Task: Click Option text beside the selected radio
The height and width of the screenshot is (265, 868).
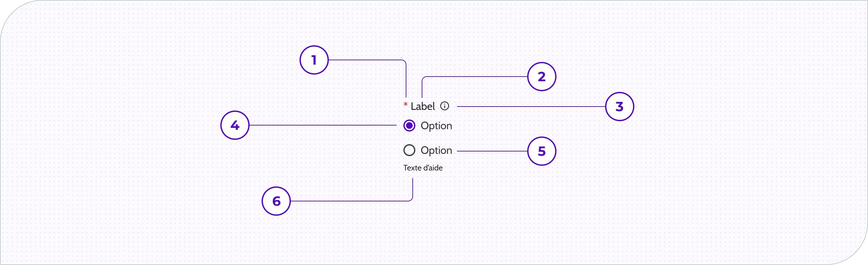Action: point(436,126)
